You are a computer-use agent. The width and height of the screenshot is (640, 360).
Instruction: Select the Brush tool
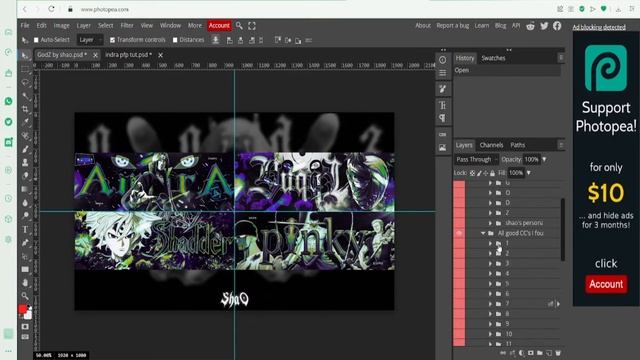point(25,149)
